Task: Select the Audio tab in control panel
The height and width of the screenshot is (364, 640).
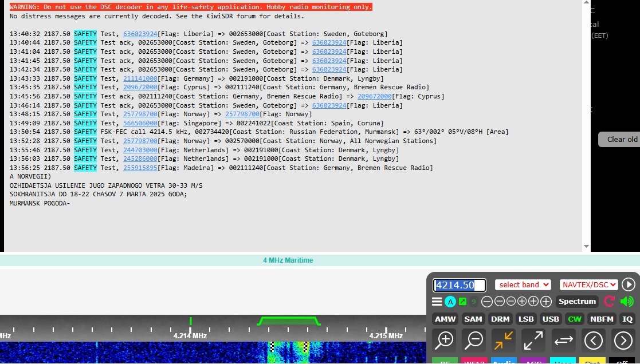Action: click(x=504, y=361)
